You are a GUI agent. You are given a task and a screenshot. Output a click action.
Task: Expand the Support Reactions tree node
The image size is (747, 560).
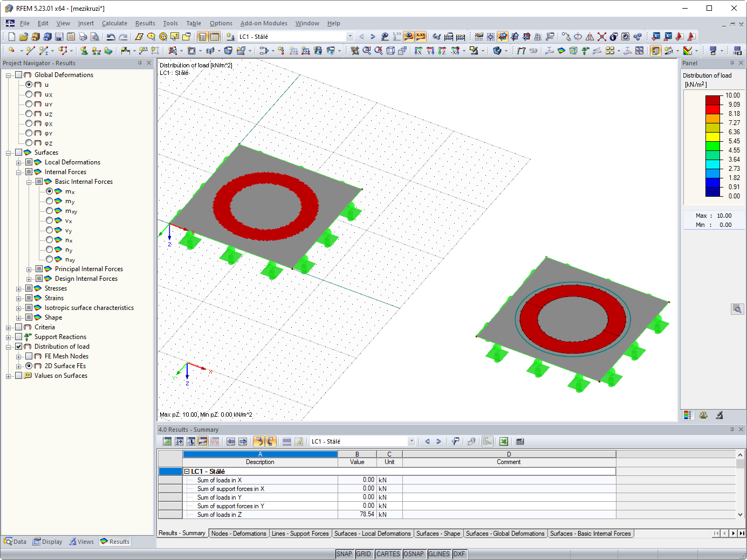pos(9,337)
